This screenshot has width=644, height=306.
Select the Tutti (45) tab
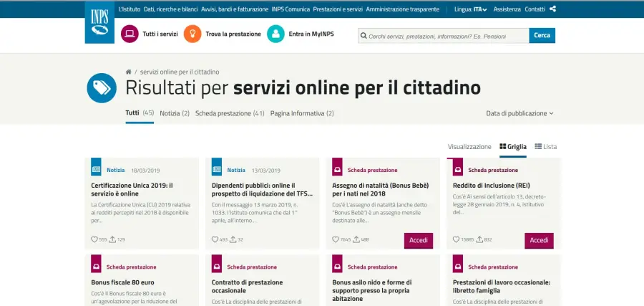point(140,113)
